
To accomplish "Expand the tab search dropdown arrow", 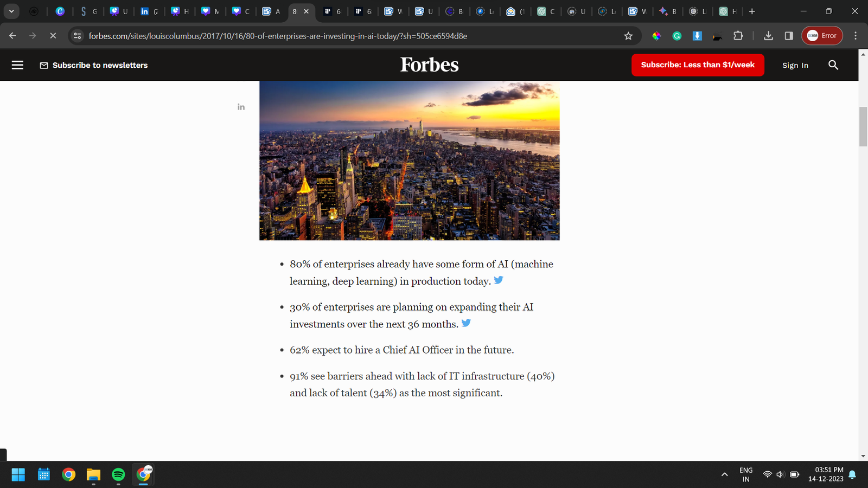I will 11,11.
